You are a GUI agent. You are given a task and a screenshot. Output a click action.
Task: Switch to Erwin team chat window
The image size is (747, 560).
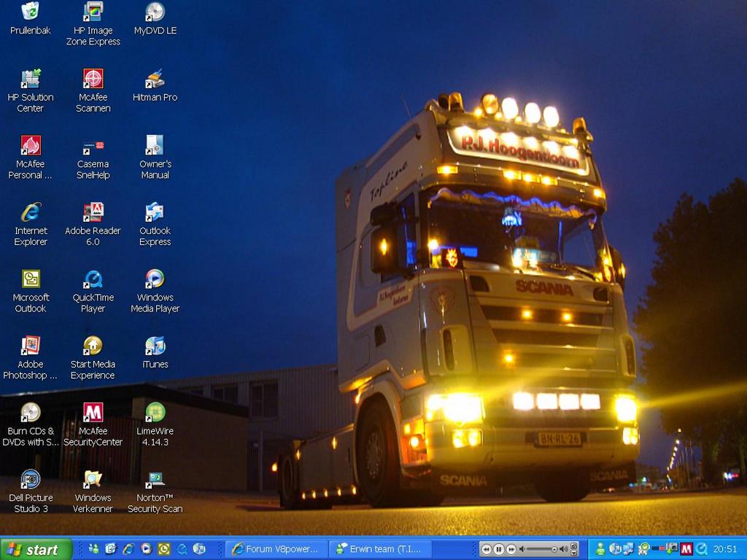click(x=380, y=549)
